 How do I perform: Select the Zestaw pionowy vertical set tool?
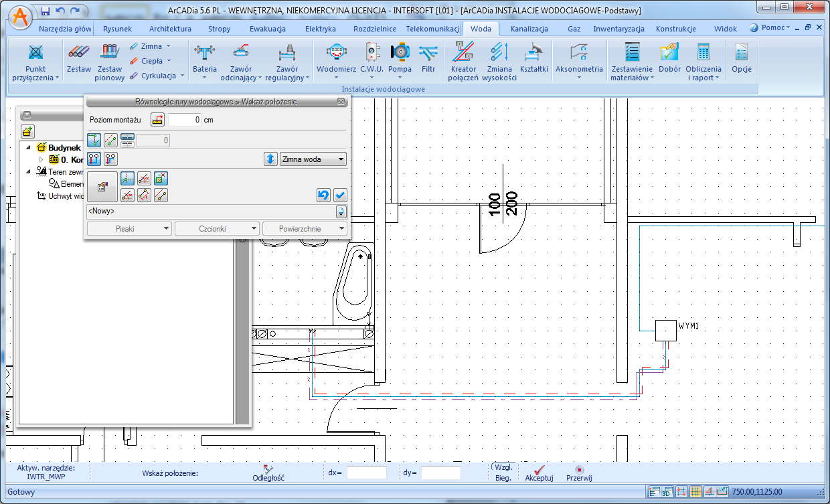[110, 62]
